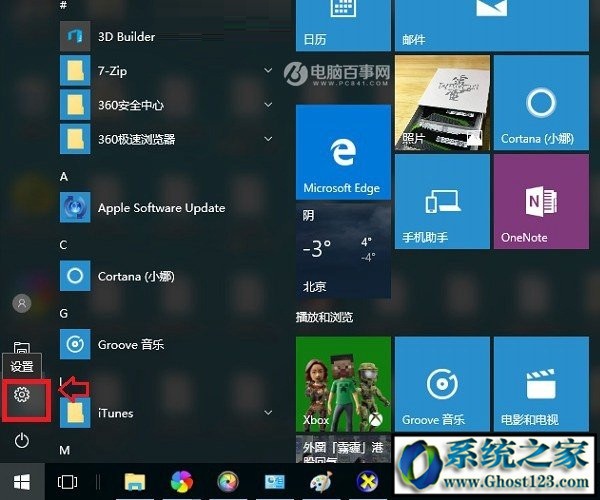Open the Xbox tile

click(x=343, y=384)
